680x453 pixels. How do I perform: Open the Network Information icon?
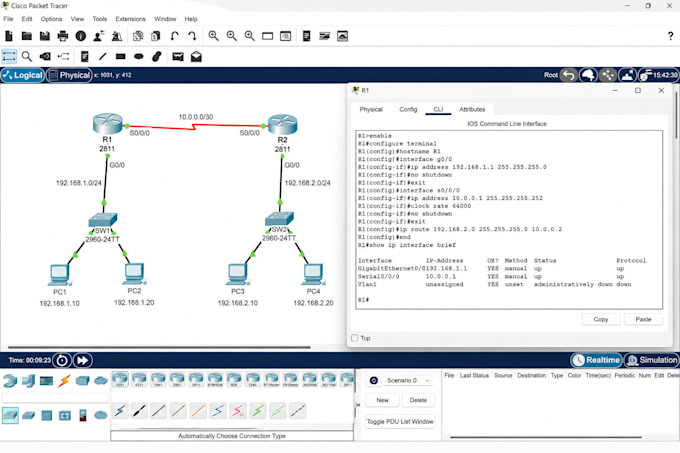81,36
